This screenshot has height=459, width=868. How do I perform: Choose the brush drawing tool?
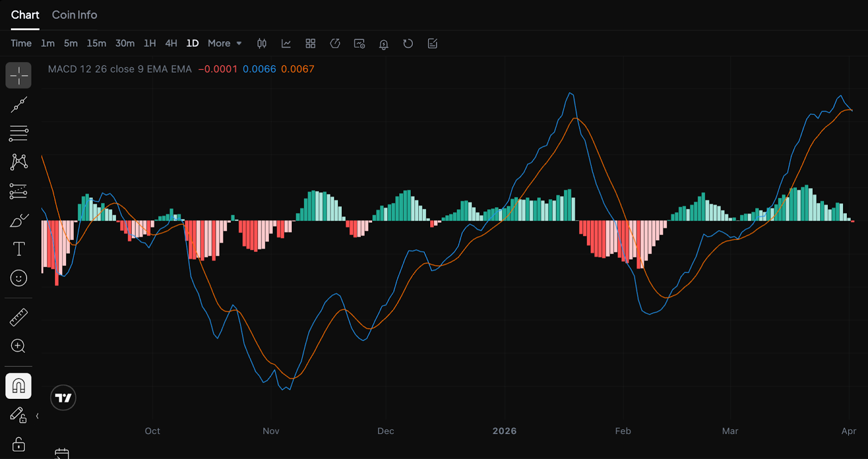[x=18, y=220]
